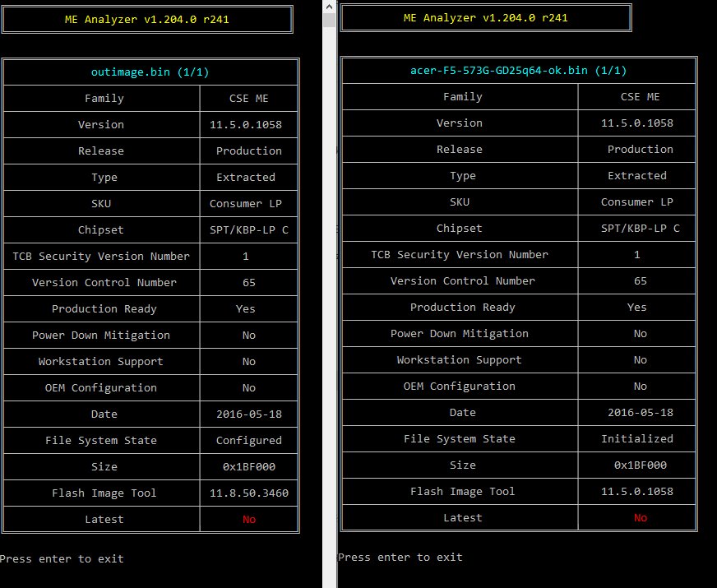Click the left window's ME Analyzer title
Viewport: 717px width, 588px height.
click(147, 20)
